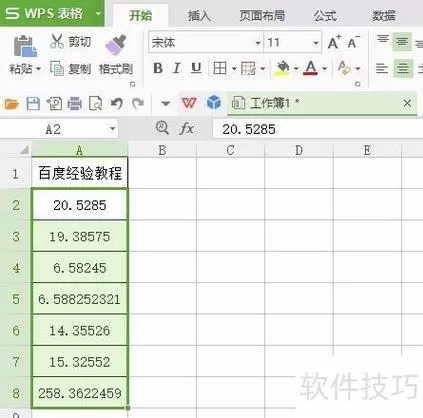Click the icon left of the printer
This screenshot has height=418, width=423.
pos(54,104)
